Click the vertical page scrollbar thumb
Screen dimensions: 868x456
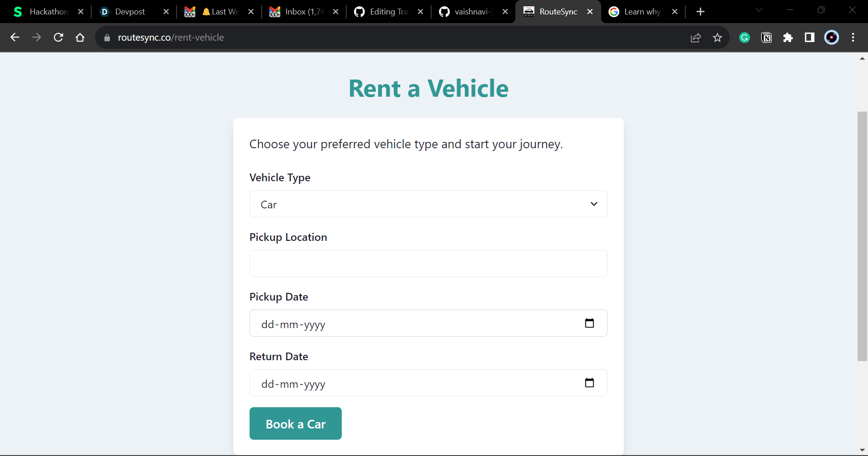coord(862,235)
